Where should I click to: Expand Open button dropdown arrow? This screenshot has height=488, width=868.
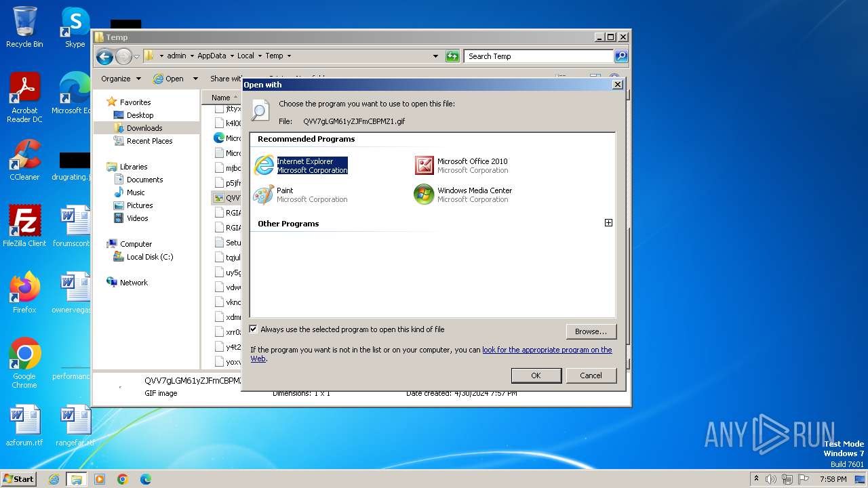pos(195,79)
